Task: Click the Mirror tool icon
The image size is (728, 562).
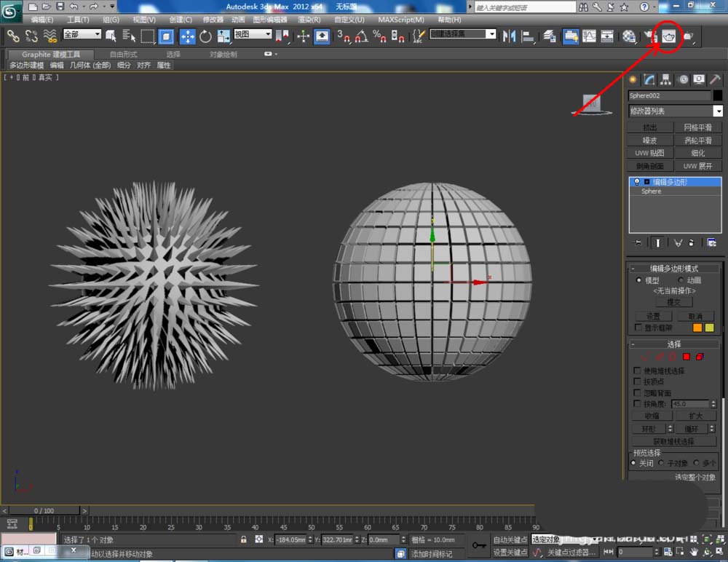Action: [510, 36]
